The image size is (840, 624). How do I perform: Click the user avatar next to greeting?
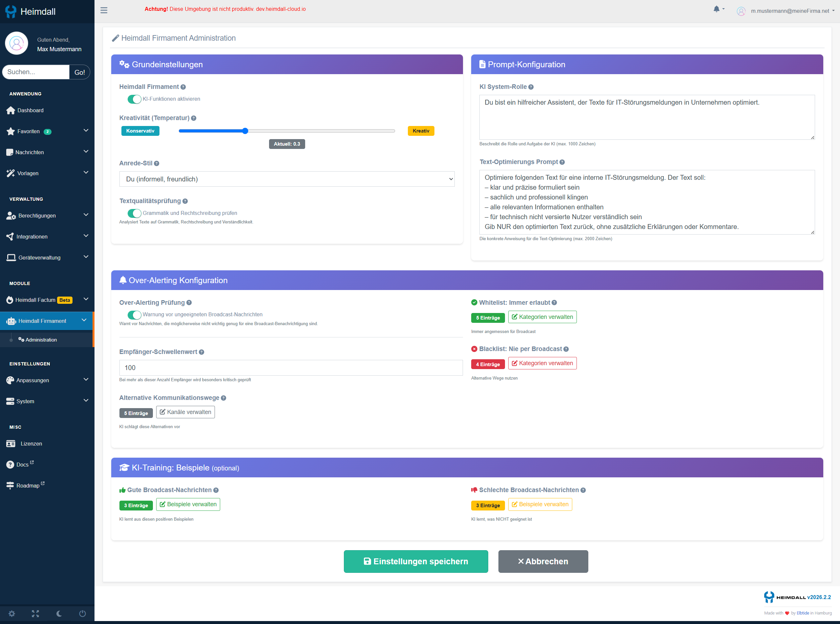coord(17,43)
